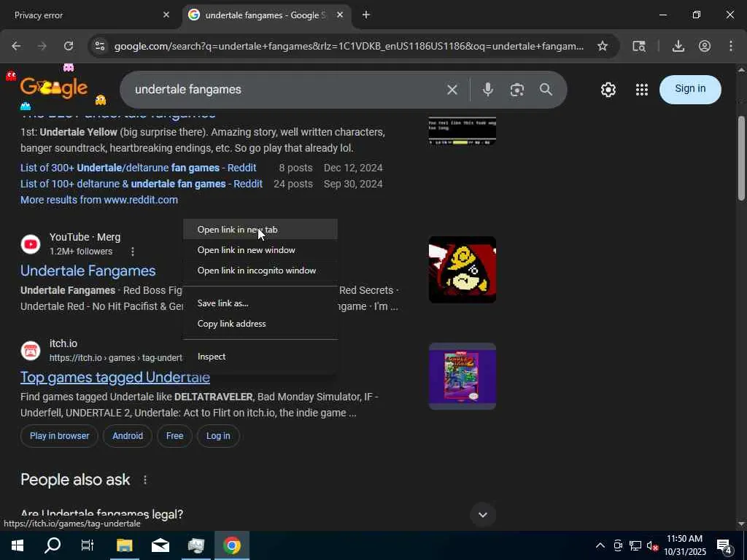Screen dimensions: 747x560
Task: Show hidden system tray icons chevron
Action: point(600,545)
